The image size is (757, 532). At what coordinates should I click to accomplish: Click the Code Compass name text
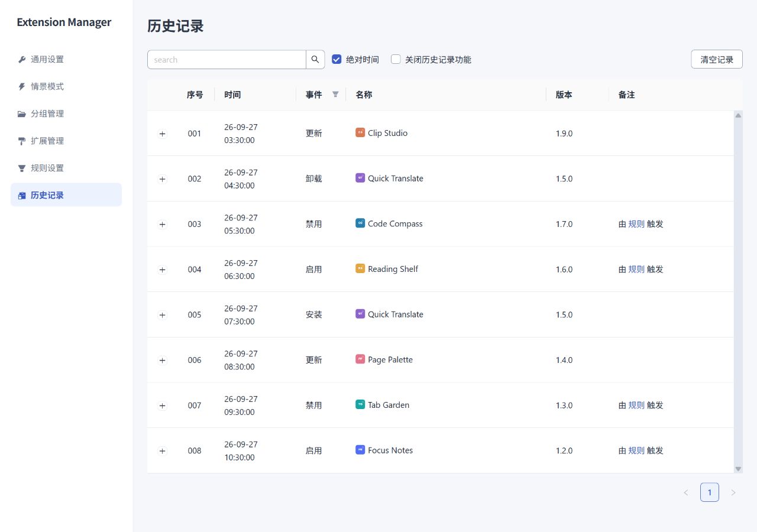tap(395, 223)
